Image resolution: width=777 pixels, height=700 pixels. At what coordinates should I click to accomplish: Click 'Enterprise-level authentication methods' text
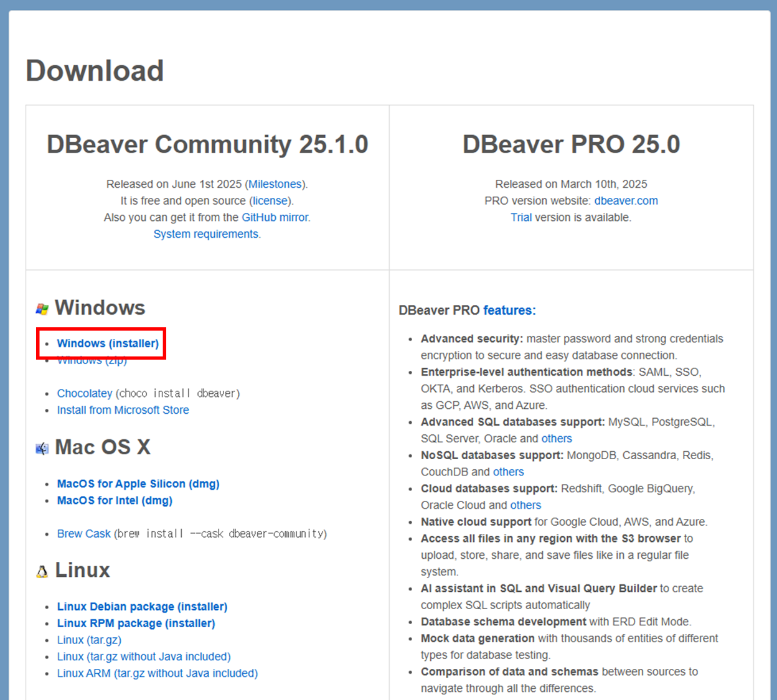[527, 372]
